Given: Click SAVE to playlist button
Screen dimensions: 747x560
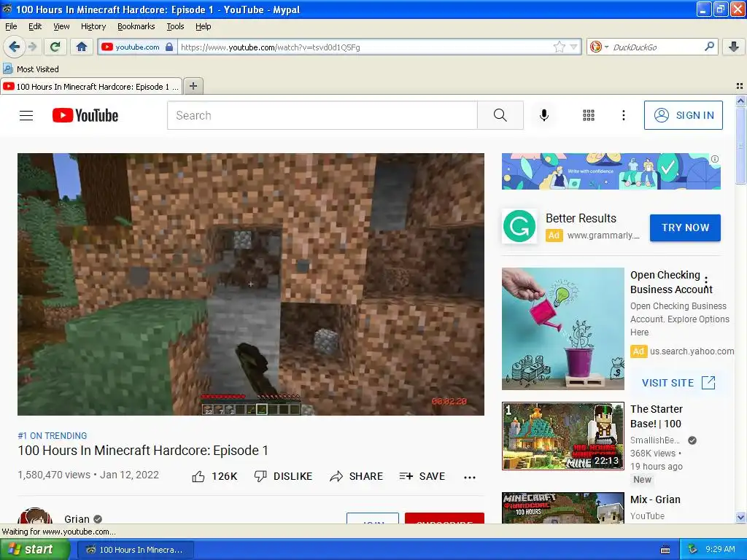Looking at the screenshot, I should point(422,476).
